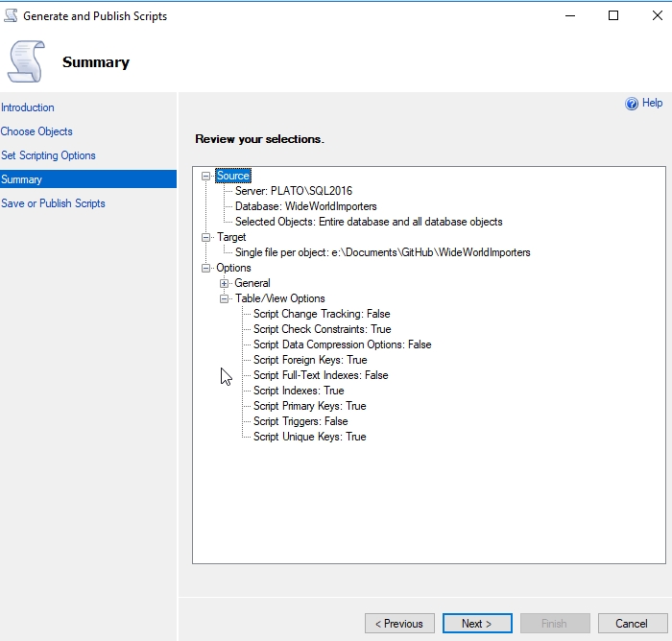Select the Script Foreign Keys: True row
Screen dimensions: 672x641
[x=310, y=360]
